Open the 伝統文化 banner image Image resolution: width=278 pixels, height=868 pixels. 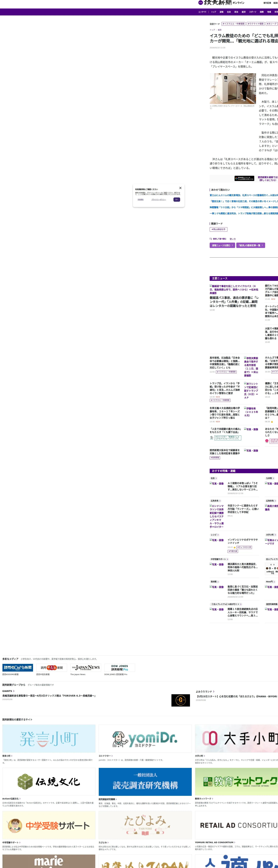click(49, 782)
